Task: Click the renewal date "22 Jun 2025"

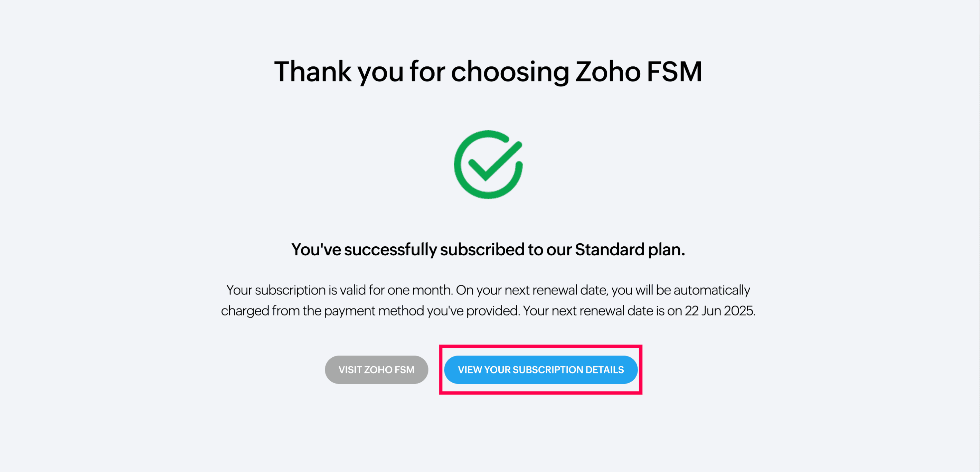Action: [x=719, y=311]
